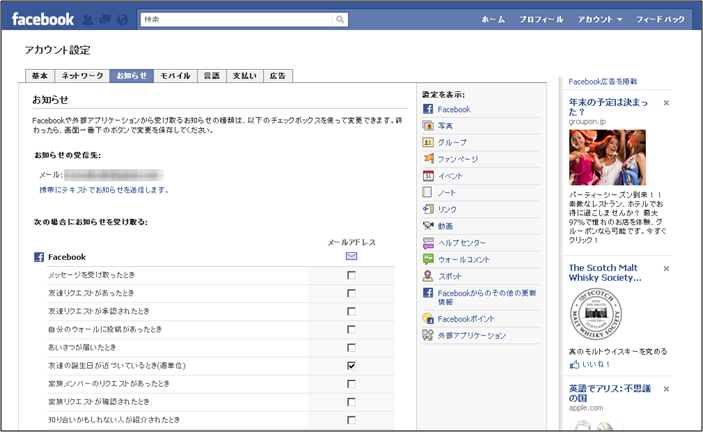703x432 pixels.
Task: Click the ウォールコメント speech bubble icon
Action: (x=428, y=259)
